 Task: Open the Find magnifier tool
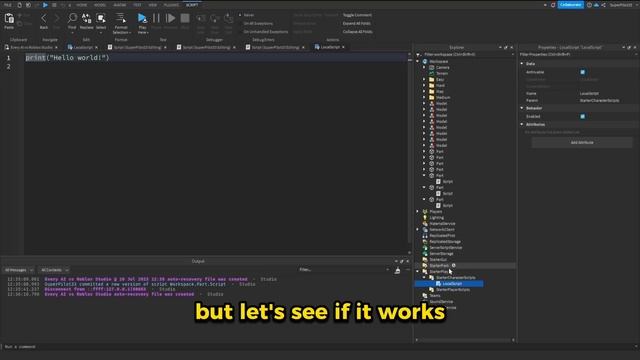[72, 18]
